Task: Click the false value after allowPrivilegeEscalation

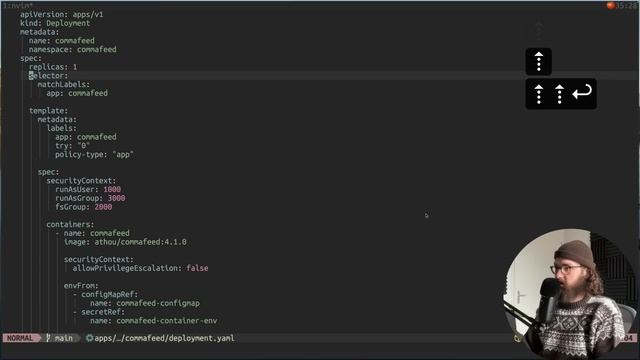Action: click(x=198, y=268)
